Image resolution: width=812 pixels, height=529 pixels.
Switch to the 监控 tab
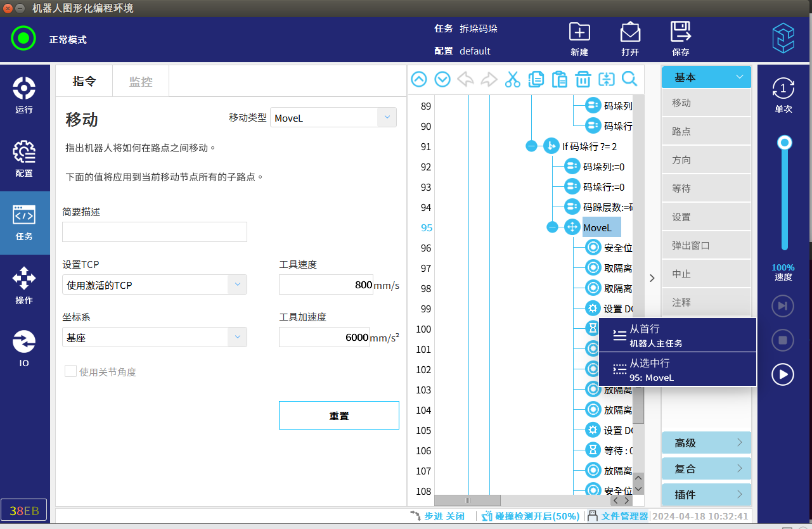click(x=140, y=81)
